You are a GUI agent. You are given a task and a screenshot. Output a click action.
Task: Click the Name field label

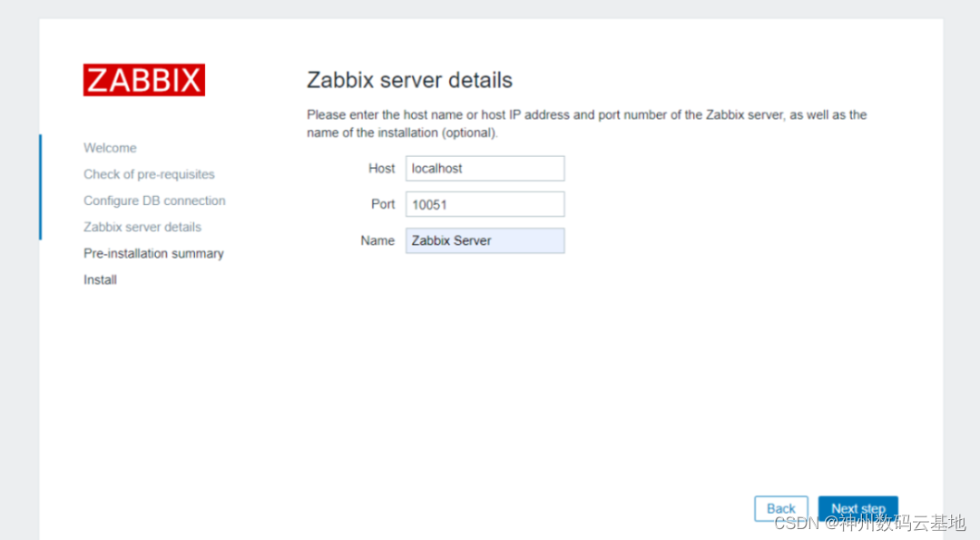click(377, 241)
